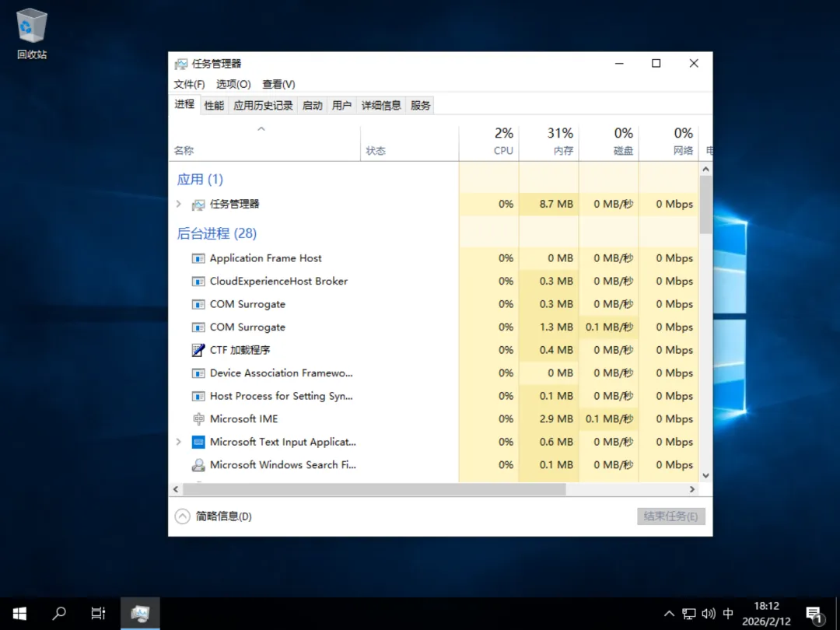Sort processes by 网络 column
The height and width of the screenshot is (630, 840).
[669, 142]
